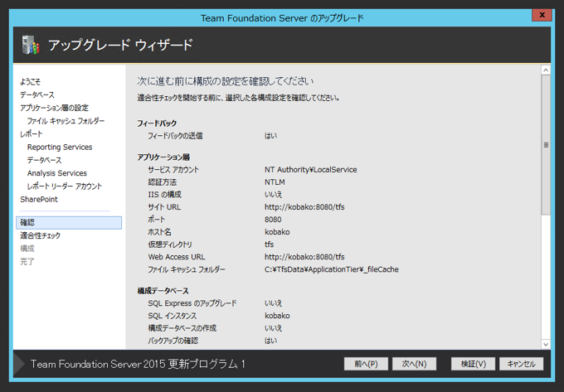
Task: Click the Upgrade Wizard server icon
Action: [x=31, y=45]
